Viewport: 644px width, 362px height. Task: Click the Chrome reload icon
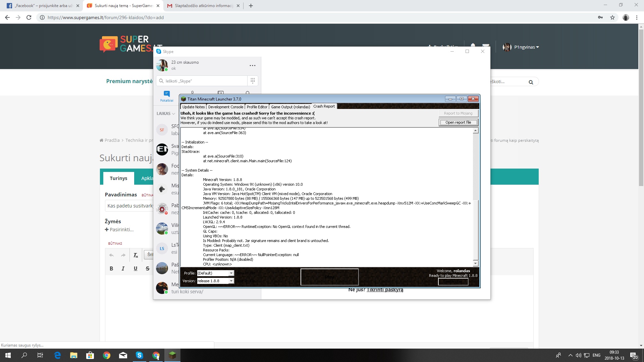point(29,17)
